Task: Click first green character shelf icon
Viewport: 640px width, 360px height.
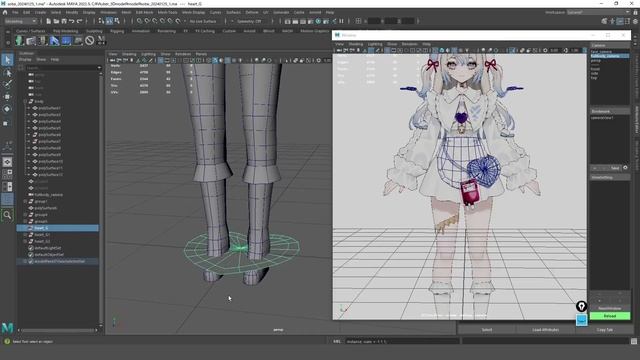Action: (19, 40)
